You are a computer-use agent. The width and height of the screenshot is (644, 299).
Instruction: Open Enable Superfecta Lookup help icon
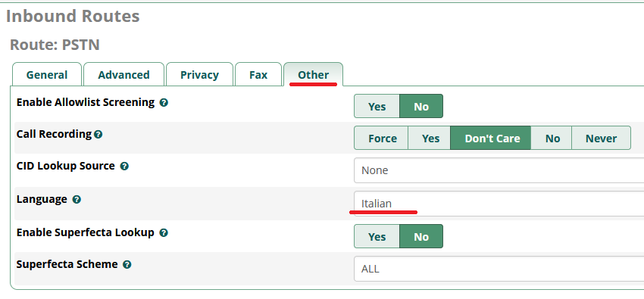coord(164,233)
